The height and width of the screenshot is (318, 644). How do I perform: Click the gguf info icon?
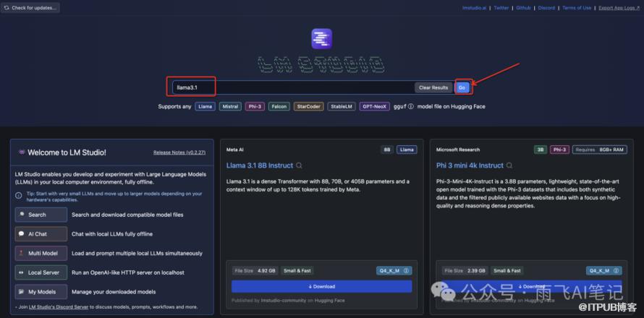pos(411,107)
